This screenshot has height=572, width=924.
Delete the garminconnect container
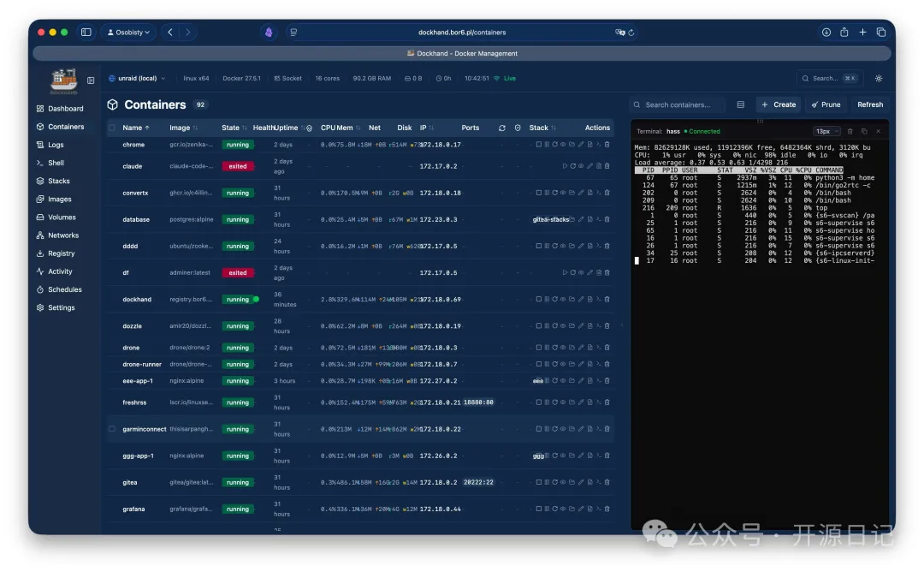click(607, 429)
